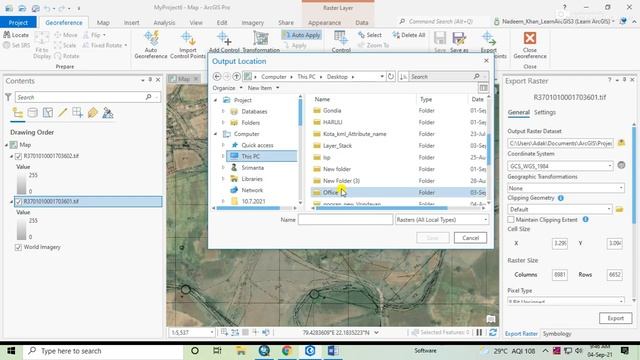Show List By Drawing Order view
The height and width of the screenshot is (360, 640).
[x=18, y=113]
